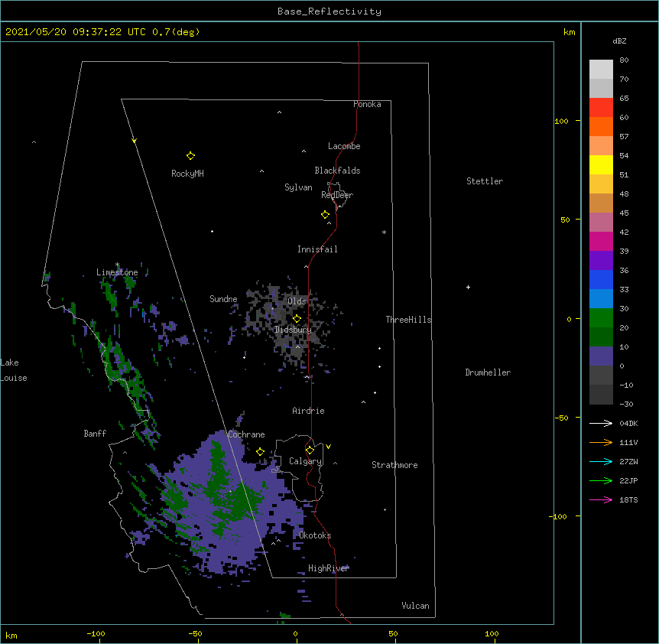Select the Sundre label

(223, 299)
